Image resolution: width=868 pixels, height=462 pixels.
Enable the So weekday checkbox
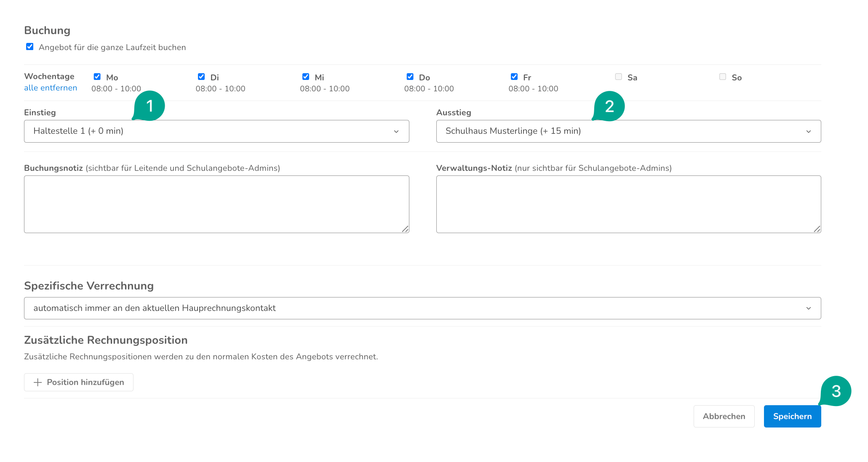click(723, 77)
